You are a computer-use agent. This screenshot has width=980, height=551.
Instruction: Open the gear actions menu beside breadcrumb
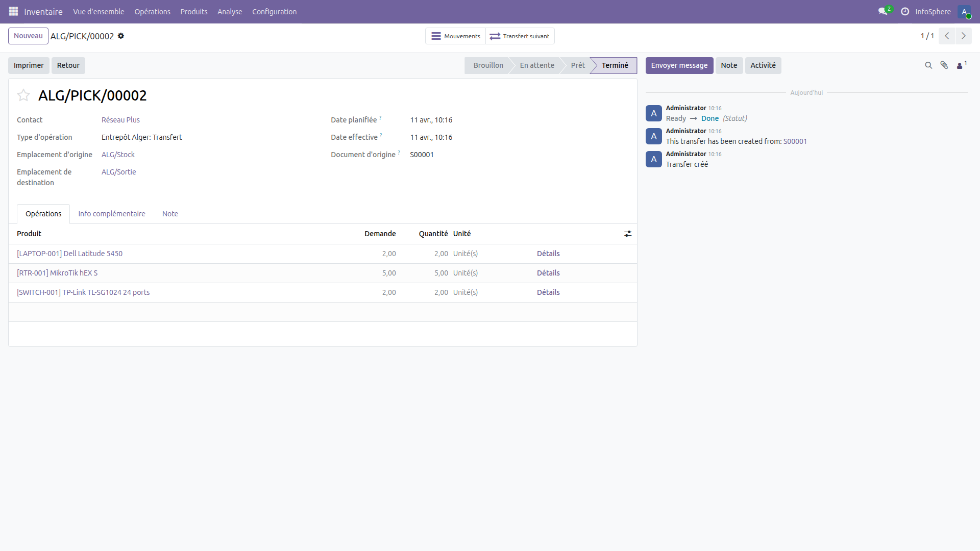pyautogui.click(x=121, y=36)
